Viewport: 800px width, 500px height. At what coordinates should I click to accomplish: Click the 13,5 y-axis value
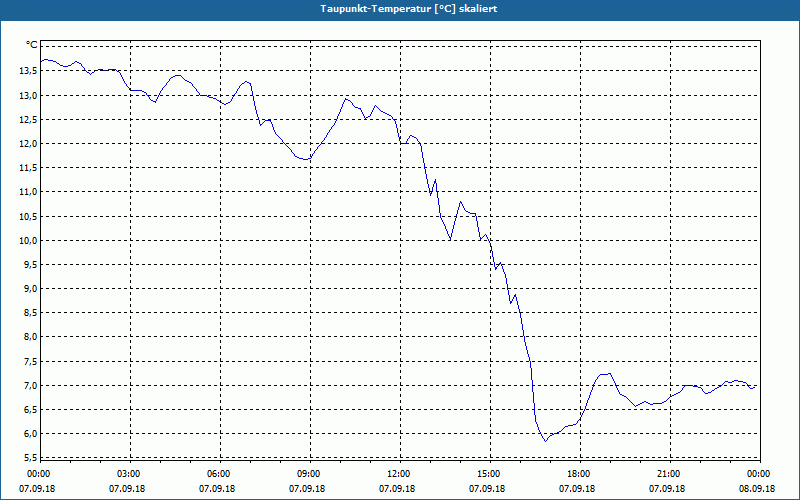point(28,71)
